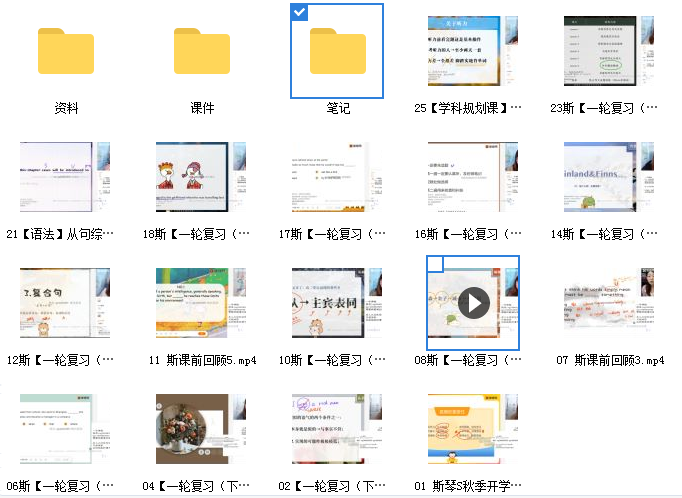Viewport: 682px width, 498px height.
Task: Open the 06斯【一轮复习 video thumbnail
Action: [x=66, y=429]
